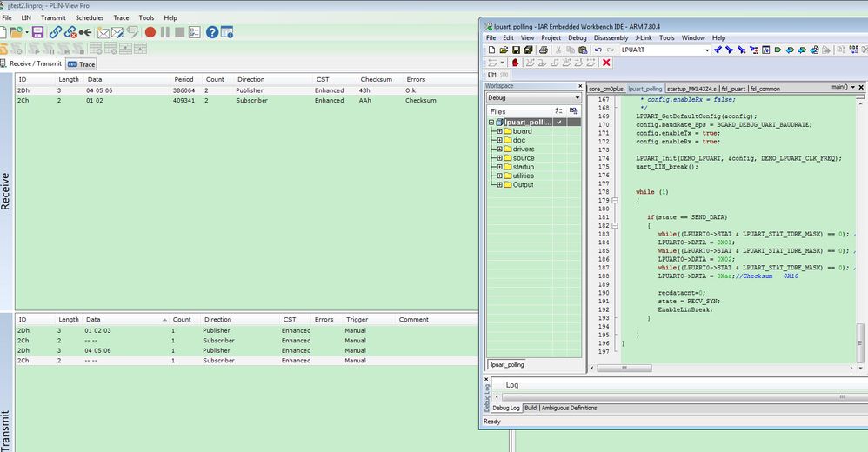Sort receive list by Checksum column header
The image size is (868, 452).
[x=377, y=79]
